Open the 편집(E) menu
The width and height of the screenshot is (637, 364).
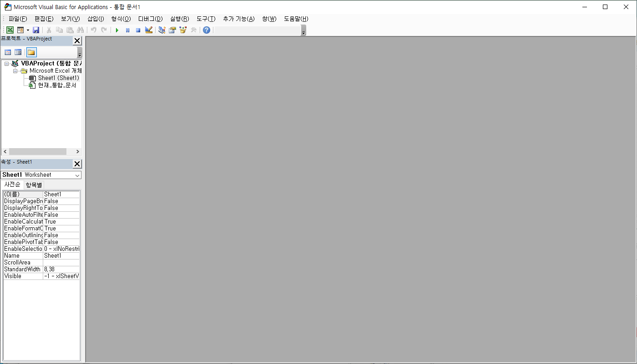(44, 19)
